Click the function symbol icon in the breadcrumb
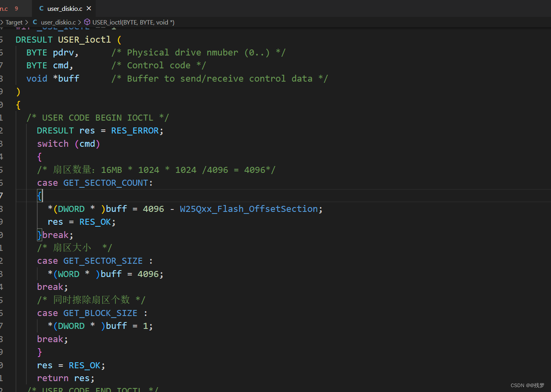Image resolution: width=551 pixels, height=392 pixels. pos(87,23)
